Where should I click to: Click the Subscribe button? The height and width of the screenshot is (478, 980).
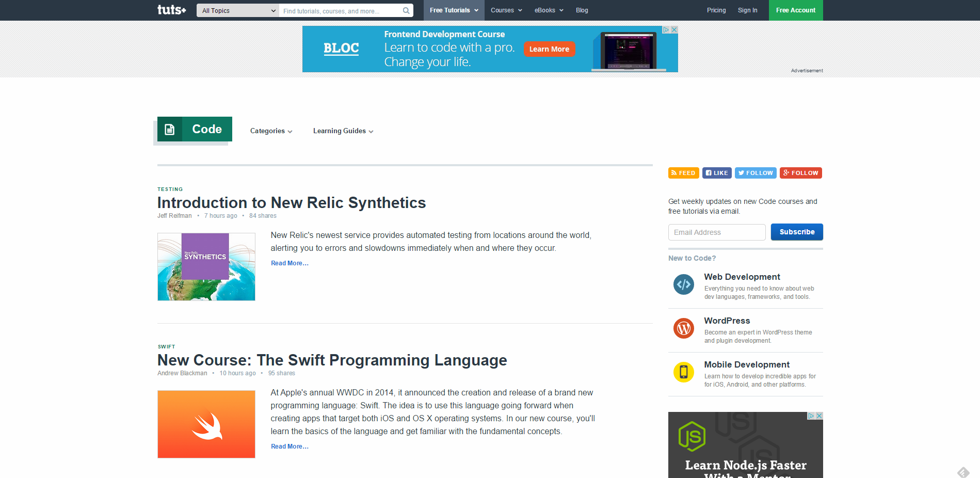797,232
